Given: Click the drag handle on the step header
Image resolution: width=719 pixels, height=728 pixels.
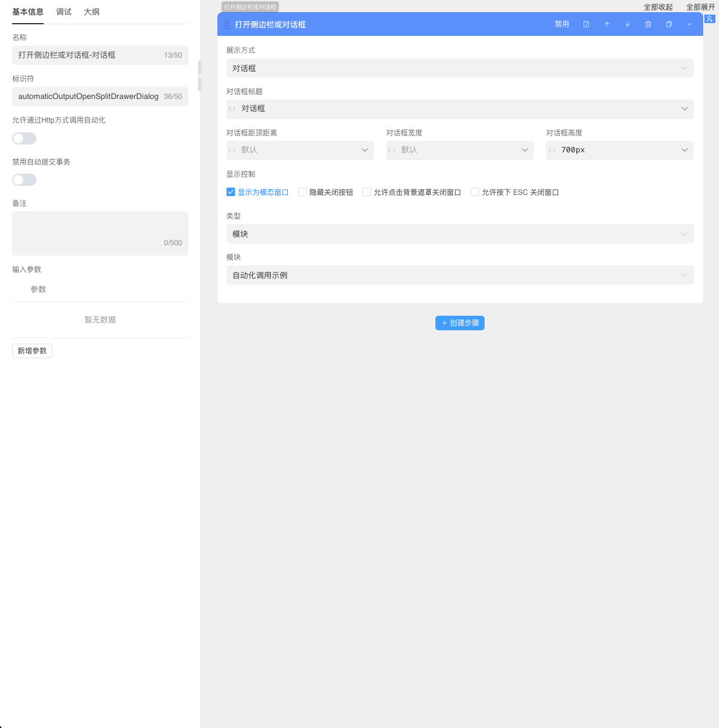Looking at the screenshot, I should click(227, 24).
